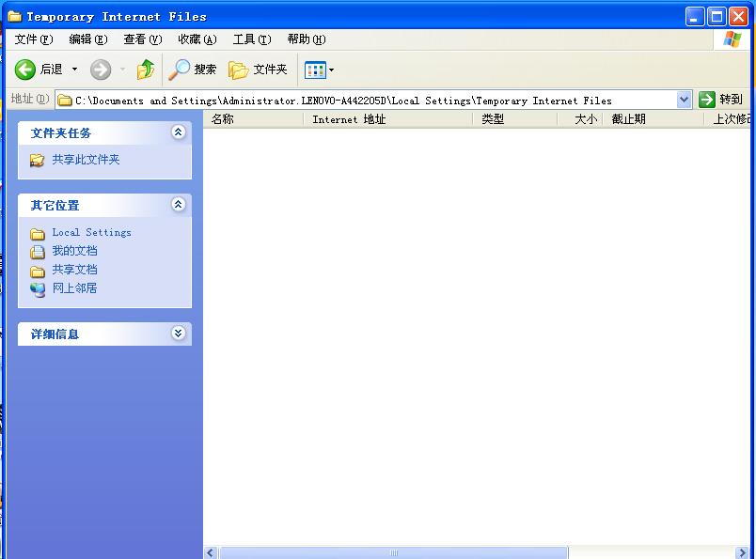Click the 共享文档 folder icon
This screenshot has height=559, width=756.
point(37,272)
